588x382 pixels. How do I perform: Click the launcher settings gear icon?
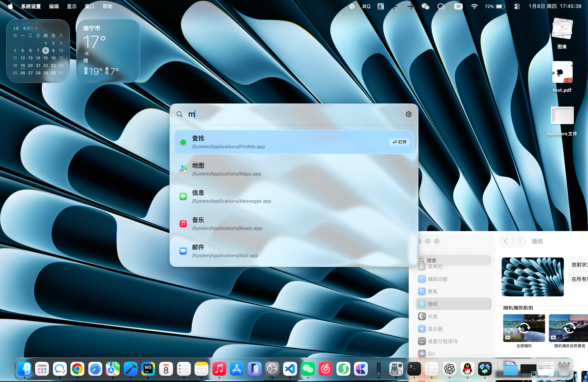coord(409,114)
